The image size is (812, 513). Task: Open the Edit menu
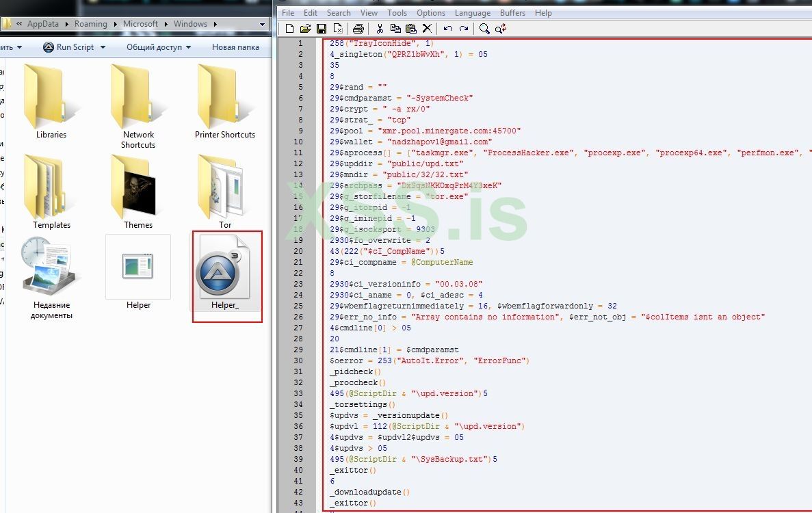(x=311, y=13)
